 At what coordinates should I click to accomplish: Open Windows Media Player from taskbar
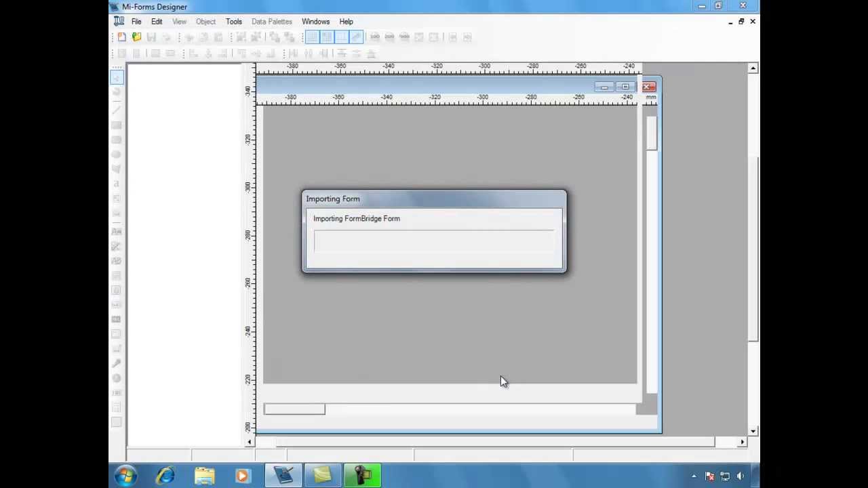click(243, 476)
